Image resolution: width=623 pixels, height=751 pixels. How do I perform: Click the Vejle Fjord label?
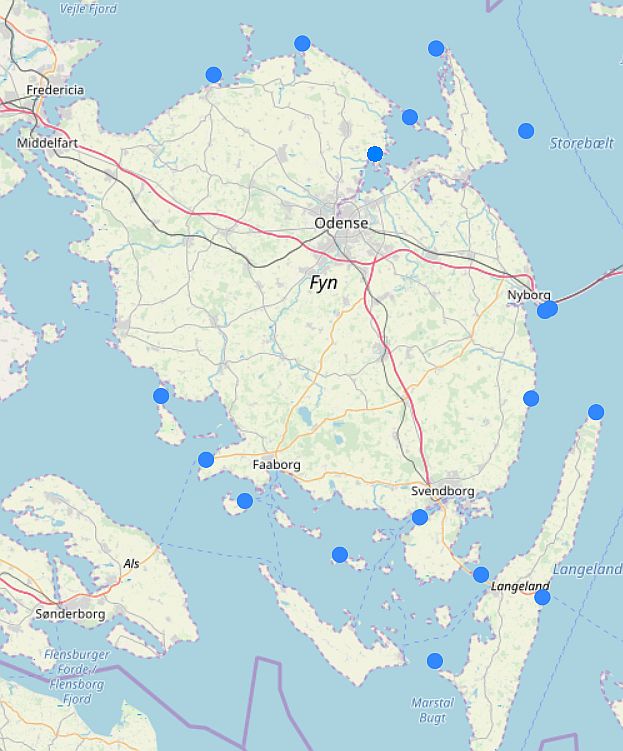[x=88, y=9]
